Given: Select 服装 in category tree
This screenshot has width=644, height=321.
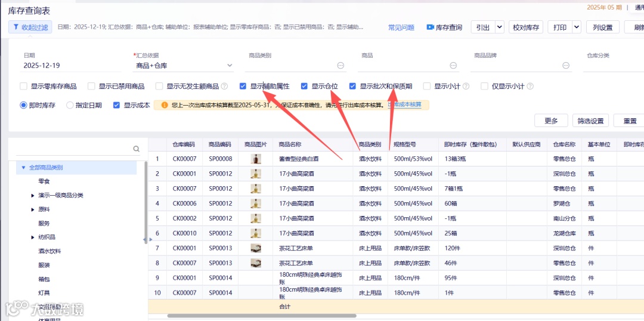Looking at the screenshot, I should click(x=44, y=265).
